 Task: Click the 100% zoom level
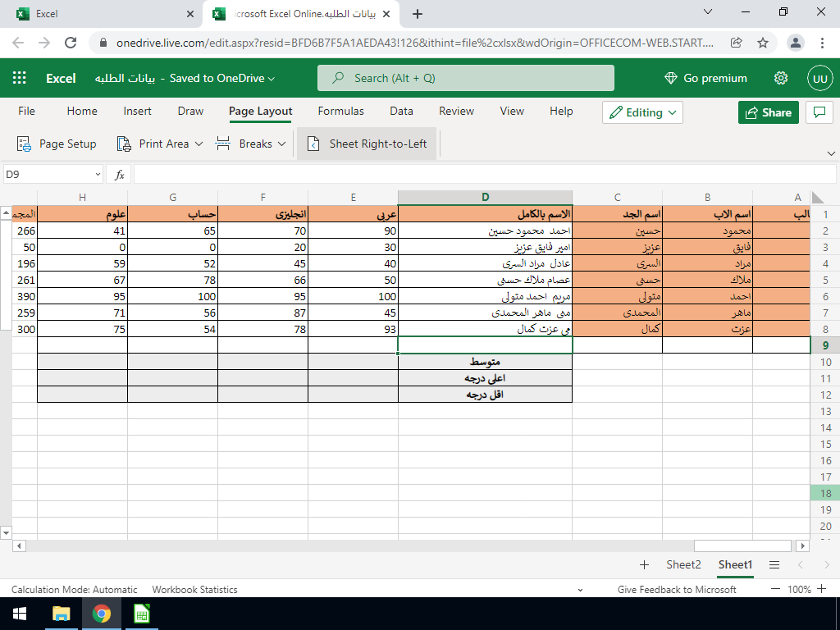(799, 589)
